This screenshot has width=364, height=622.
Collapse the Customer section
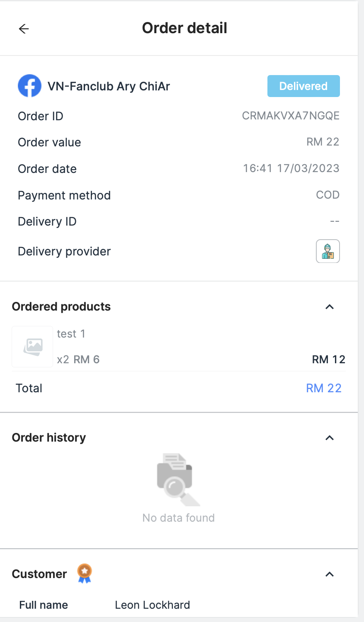click(x=330, y=574)
